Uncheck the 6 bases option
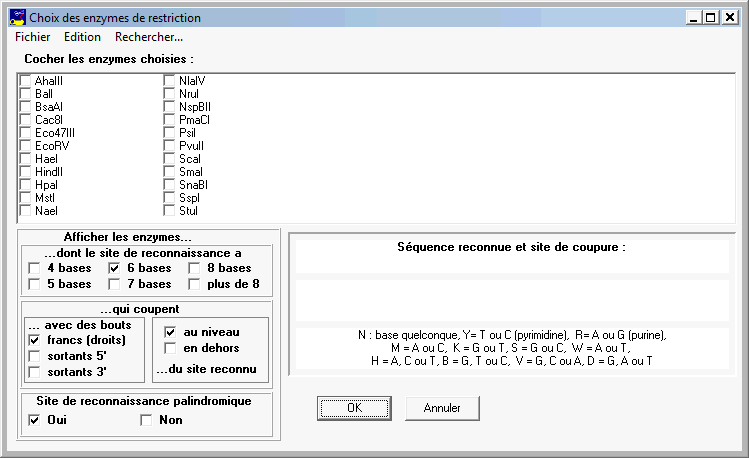Image resolution: width=749 pixels, height=458 pixels. (114, 268)
